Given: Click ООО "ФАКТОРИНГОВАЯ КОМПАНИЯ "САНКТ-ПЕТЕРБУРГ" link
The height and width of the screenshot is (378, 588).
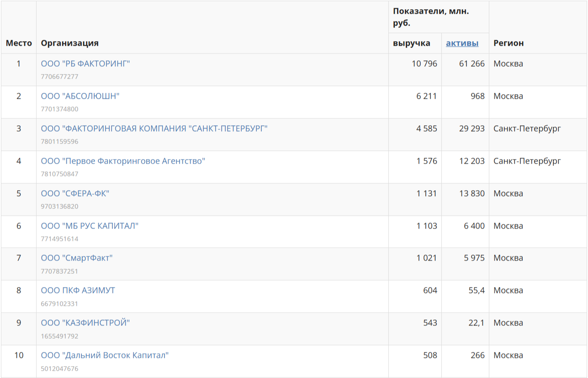Looking at the screenshot, I should (x=154, y=128).
